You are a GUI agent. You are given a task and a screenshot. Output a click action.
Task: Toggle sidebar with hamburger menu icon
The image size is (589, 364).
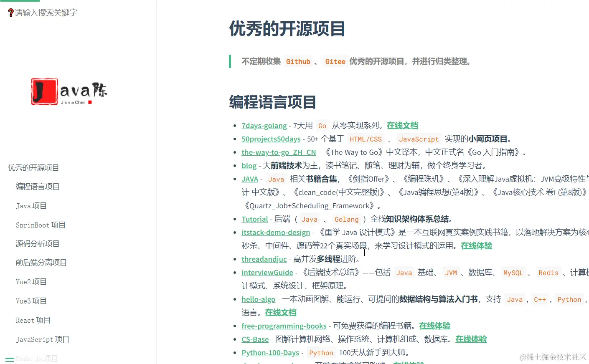(x=10, y=359)
